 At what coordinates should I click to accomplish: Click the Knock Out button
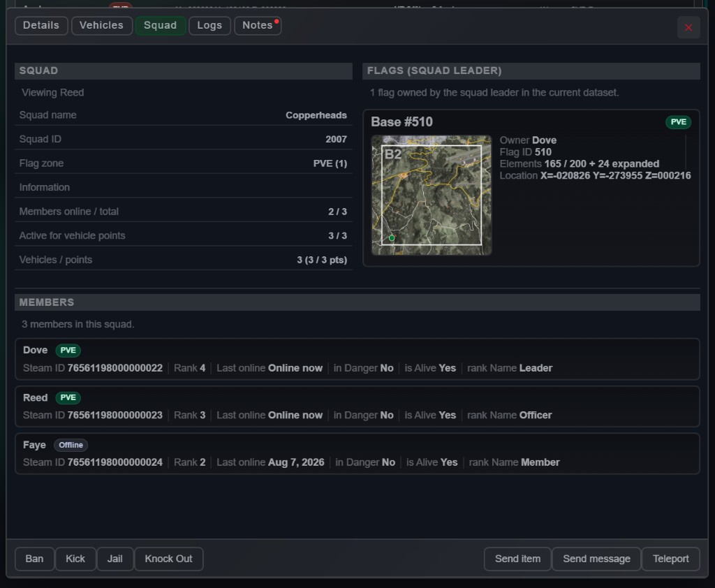[169, 559]
